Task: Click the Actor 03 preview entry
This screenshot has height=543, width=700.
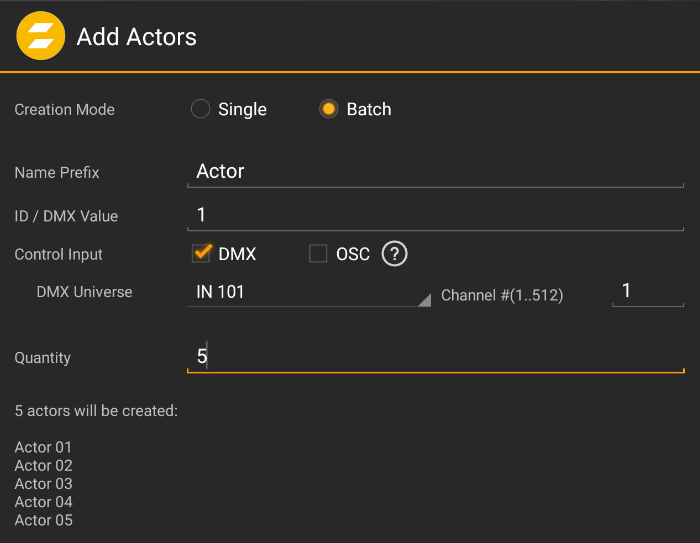Action: pos(43,484)
